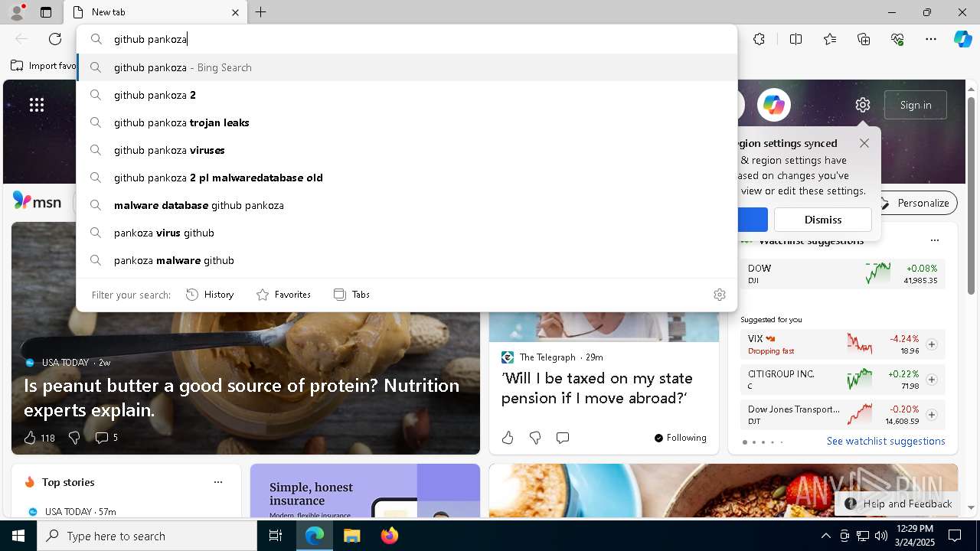Select suggestion github pankoza - Bing Search

click(x=407, y=67)
